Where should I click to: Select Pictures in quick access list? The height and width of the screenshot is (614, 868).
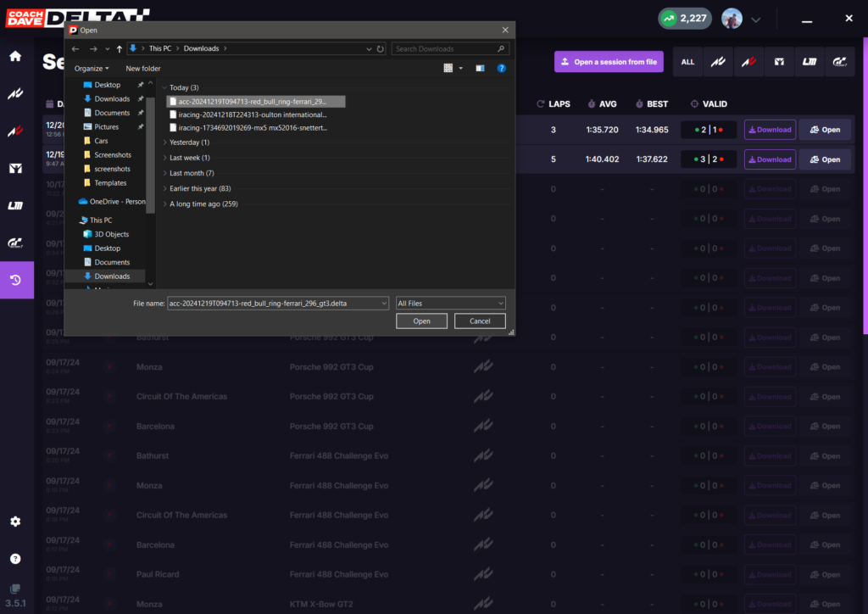[x=106, y=127]
